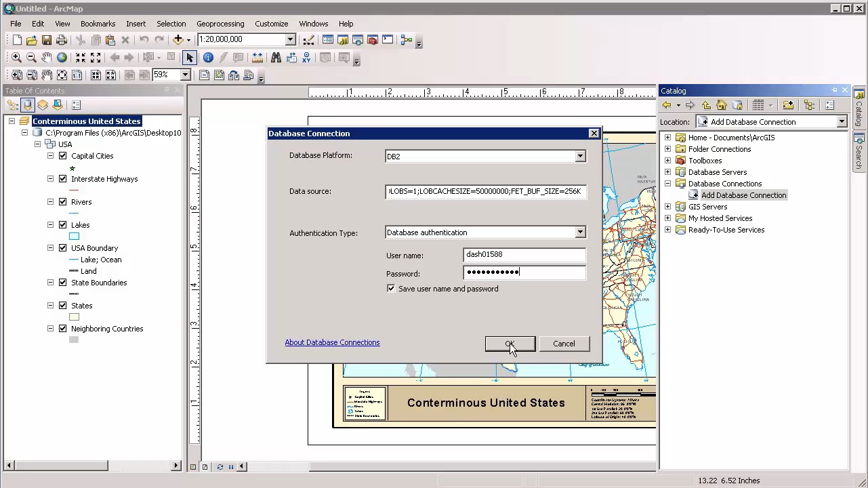This screenshot has height=488, width=868.
Task: Collapse the Database Connections node
Action: 668,184
